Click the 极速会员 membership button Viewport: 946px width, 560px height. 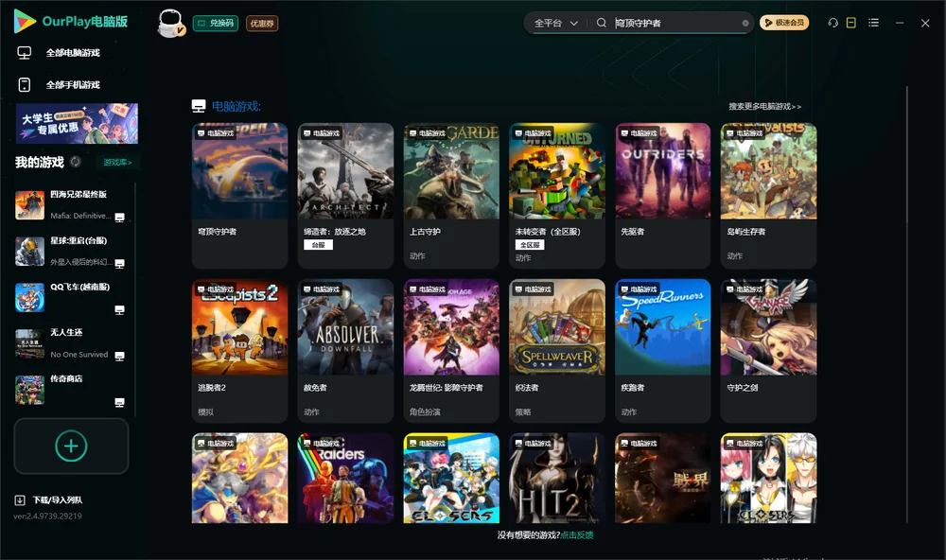click(x=784, y=23)
